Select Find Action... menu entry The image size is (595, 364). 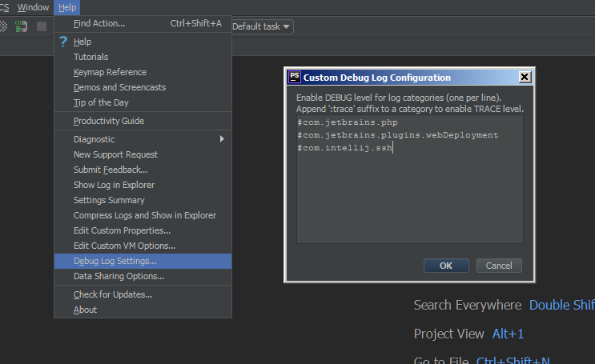coord(143,23)
